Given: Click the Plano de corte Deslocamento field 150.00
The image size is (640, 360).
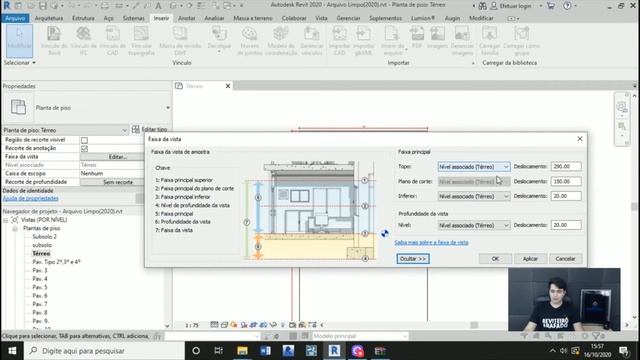Looking at the screenshot, I should 566,182.
